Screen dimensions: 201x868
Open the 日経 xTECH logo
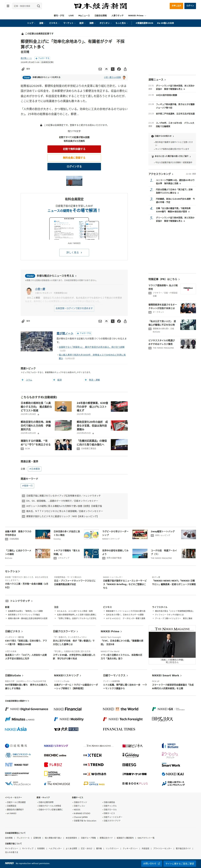(x=92, y=755)
